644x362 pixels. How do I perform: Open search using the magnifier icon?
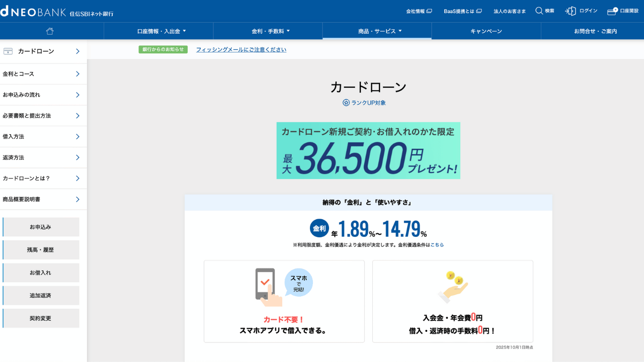[x=538, y=11]
